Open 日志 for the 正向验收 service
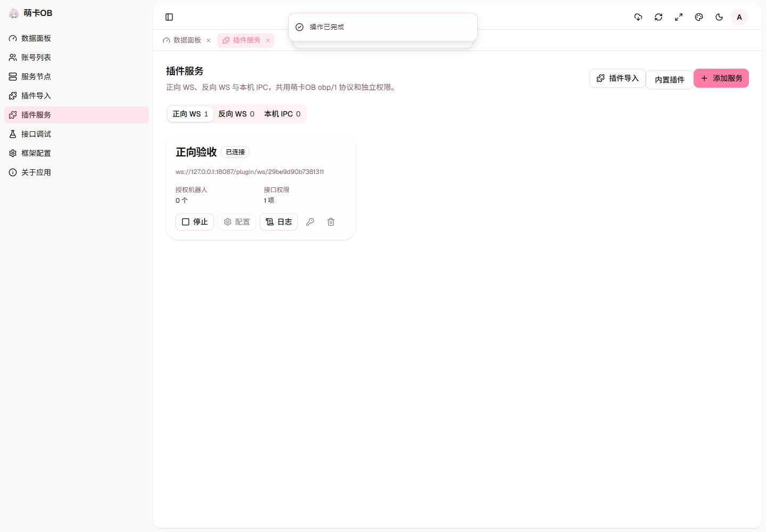Viewport: 766px width, 532px height. 279,222
